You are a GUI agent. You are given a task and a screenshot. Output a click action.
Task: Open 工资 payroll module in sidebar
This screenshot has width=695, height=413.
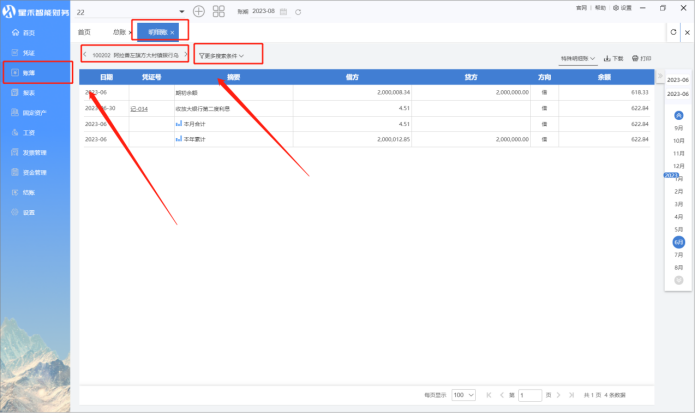(x=28, y=132)
